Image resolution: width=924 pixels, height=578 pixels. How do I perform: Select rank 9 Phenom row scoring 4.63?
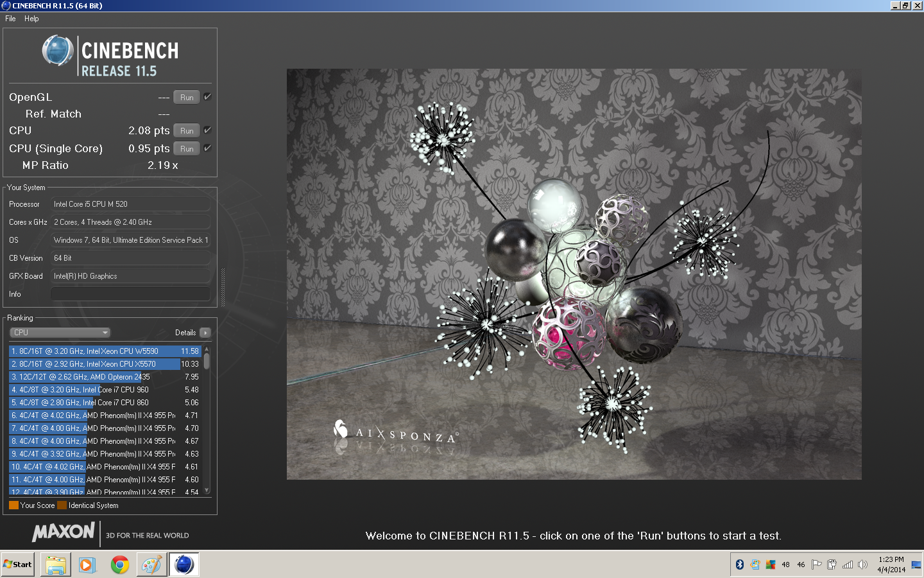click(x=105, y=454)
